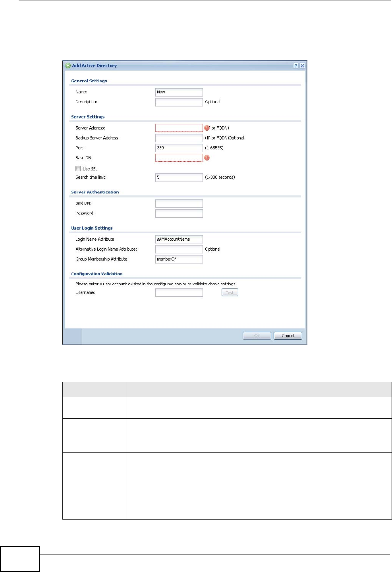
Task: Click the validation instruction sentence
Action: pos(156,284)
